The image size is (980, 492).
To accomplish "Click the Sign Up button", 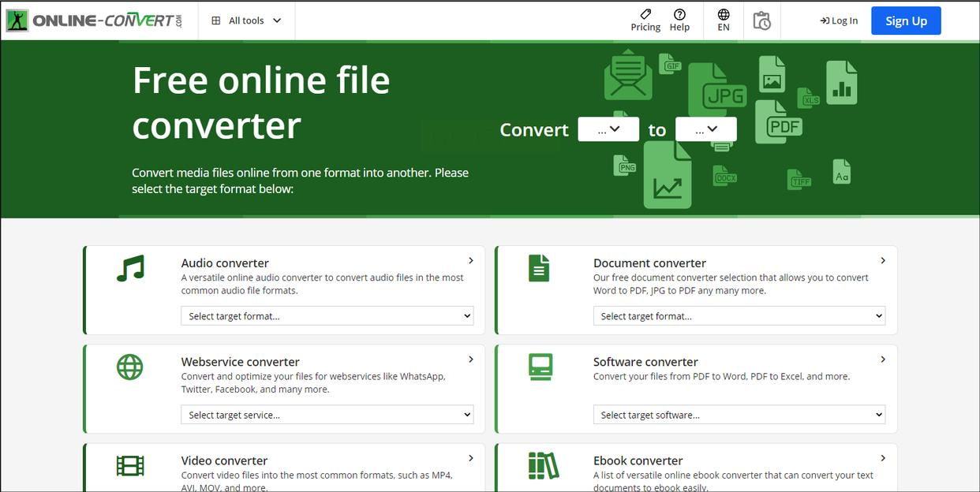I will click(x=906, y=20).
